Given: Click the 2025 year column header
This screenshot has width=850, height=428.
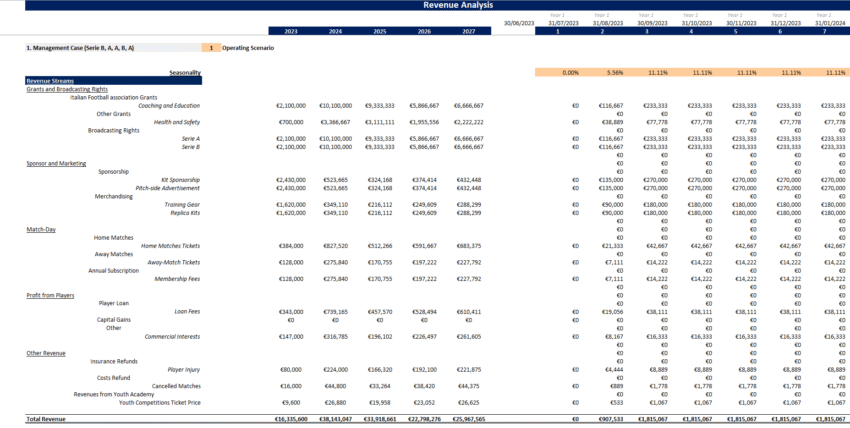Looking at the screenshot, I should (379, 31).
